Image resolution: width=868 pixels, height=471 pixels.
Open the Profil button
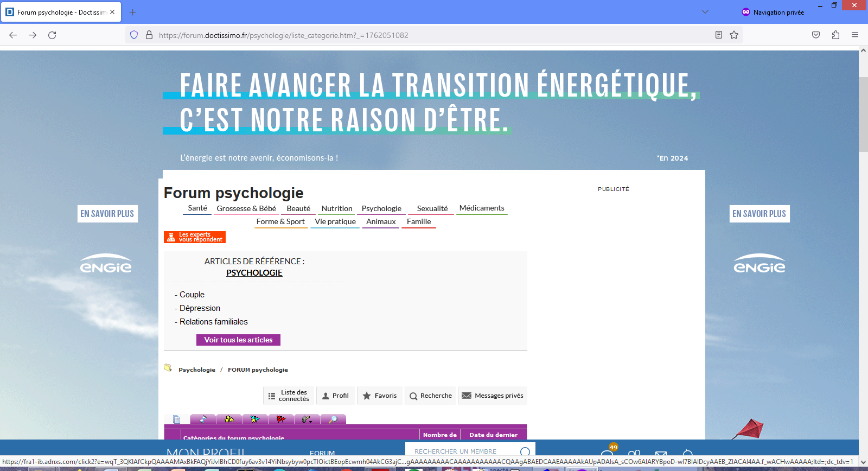point(336,396)
